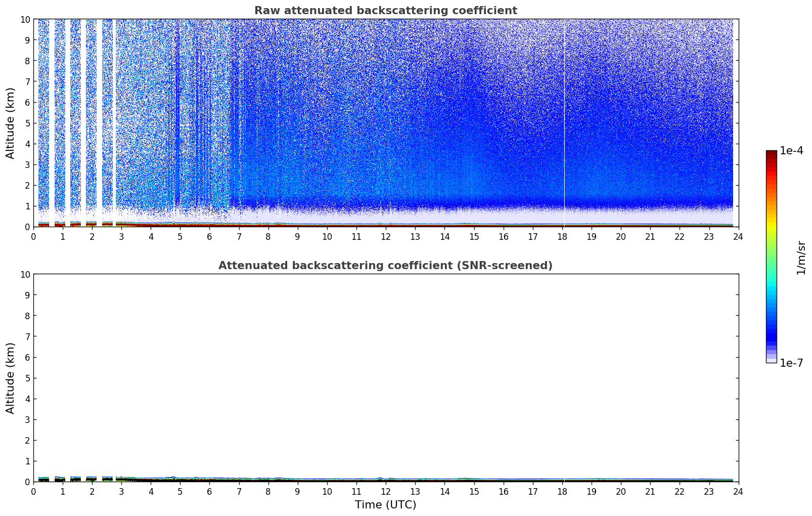Click the 18-hour tick label on top plot

coord(562,236)
